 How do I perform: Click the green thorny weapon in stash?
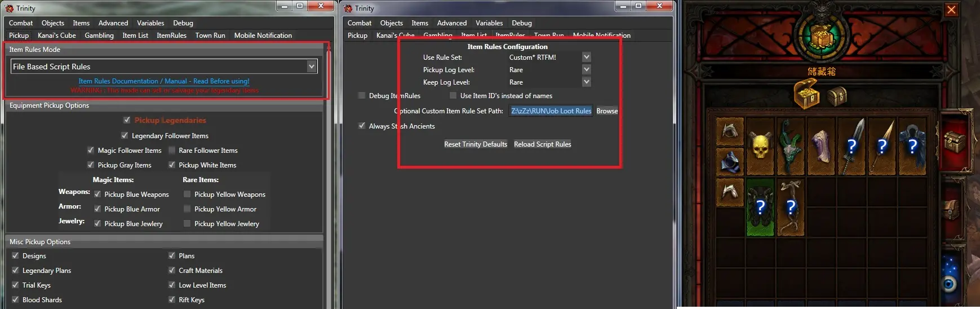pos(791,147)
